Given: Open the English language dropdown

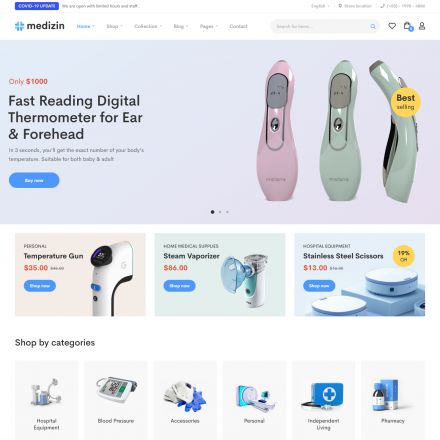Looking at the screenshot, I should 320,6.
